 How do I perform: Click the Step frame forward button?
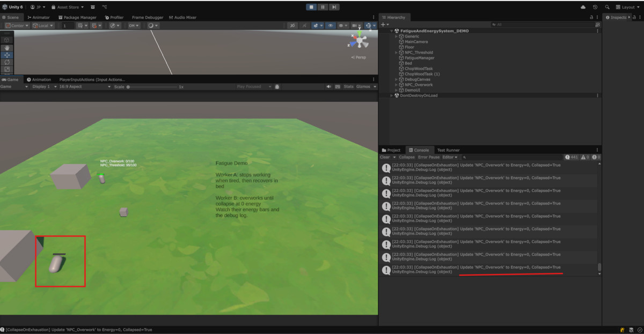pyautogui.click(x=334, y=7)
